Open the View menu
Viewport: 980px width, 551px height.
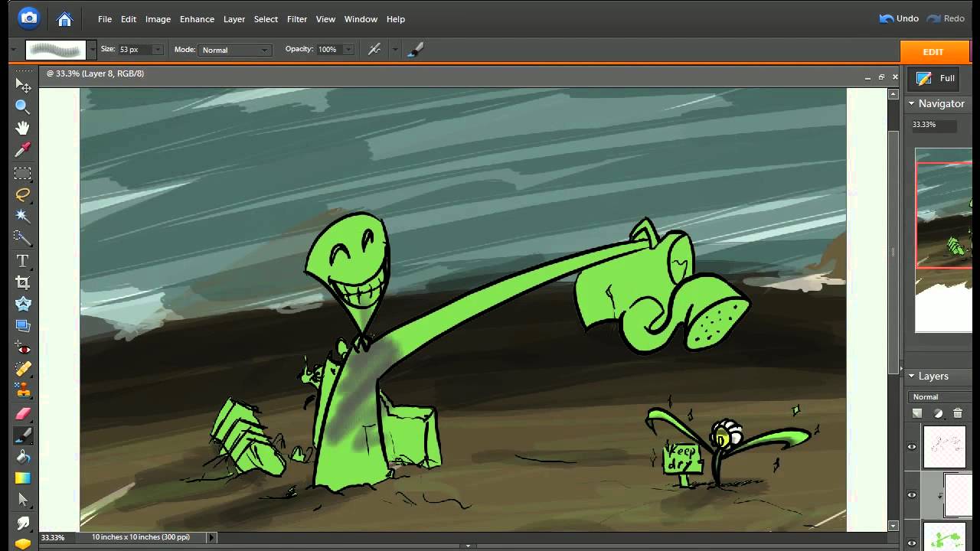pos(325,19)
